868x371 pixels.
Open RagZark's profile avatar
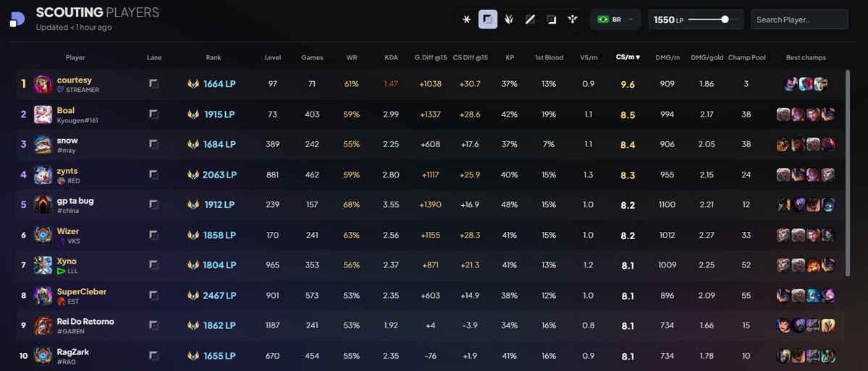pyautogui.click(x=43, y=356)
